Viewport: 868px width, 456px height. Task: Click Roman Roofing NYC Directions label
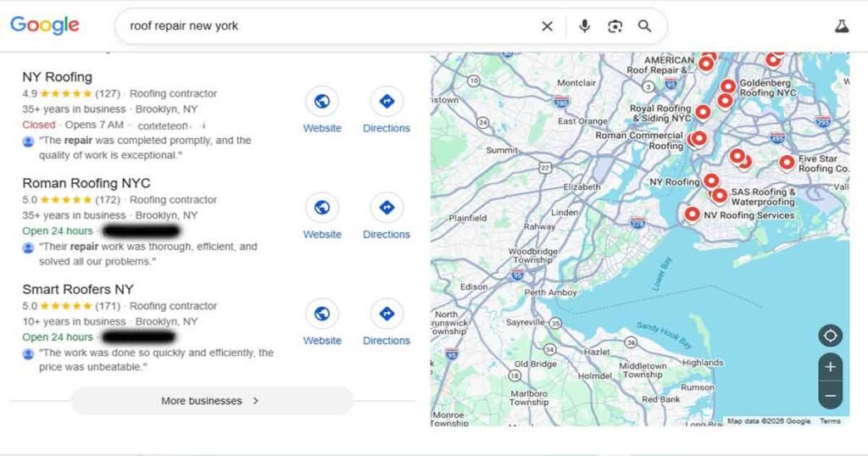click(x=387, y=234)
